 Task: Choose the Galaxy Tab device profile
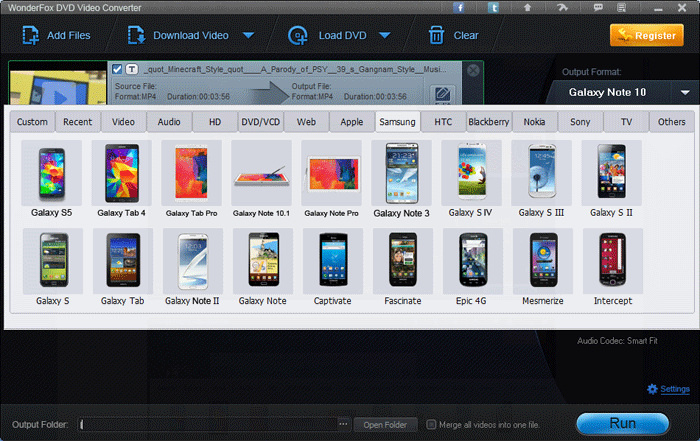click(123, 261)
